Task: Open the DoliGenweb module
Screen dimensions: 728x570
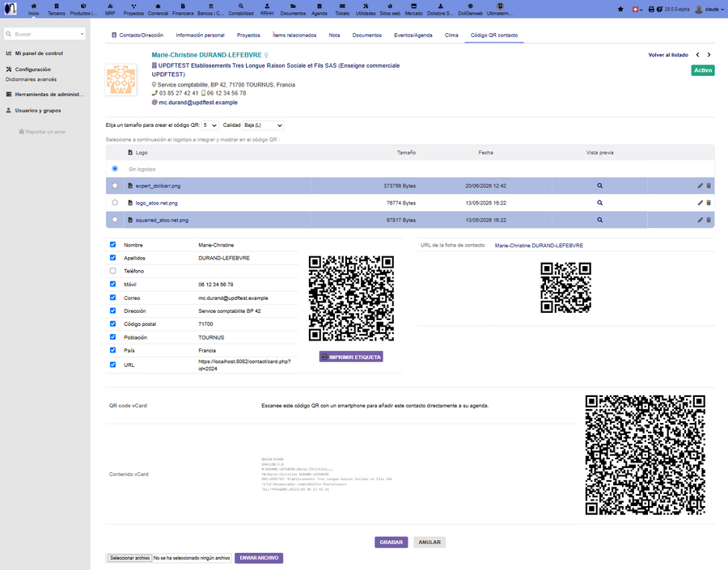Action: [470, 6]
